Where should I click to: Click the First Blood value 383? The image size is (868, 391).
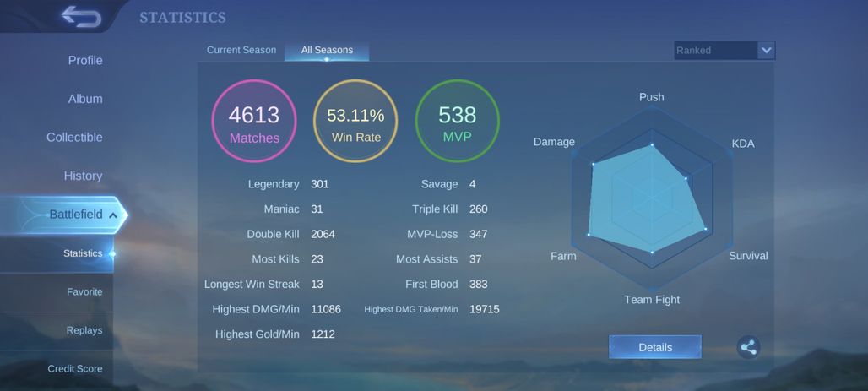(x=478, y=284)
